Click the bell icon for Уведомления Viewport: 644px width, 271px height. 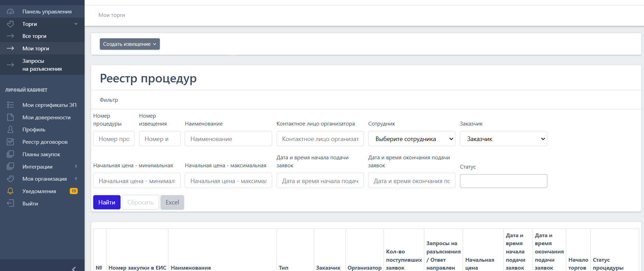(x=10, y=191)
